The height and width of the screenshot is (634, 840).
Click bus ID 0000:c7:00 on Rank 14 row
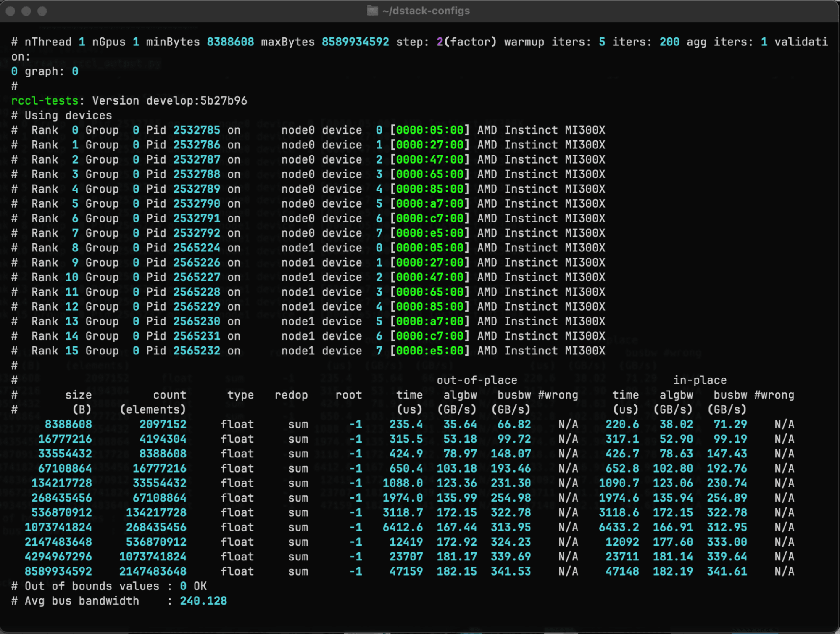430,336
